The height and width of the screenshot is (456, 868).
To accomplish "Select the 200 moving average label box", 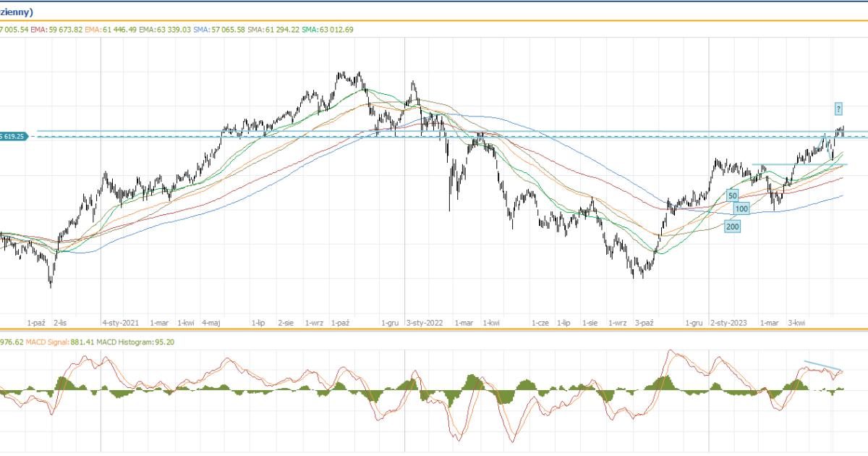I will point(732,227).
